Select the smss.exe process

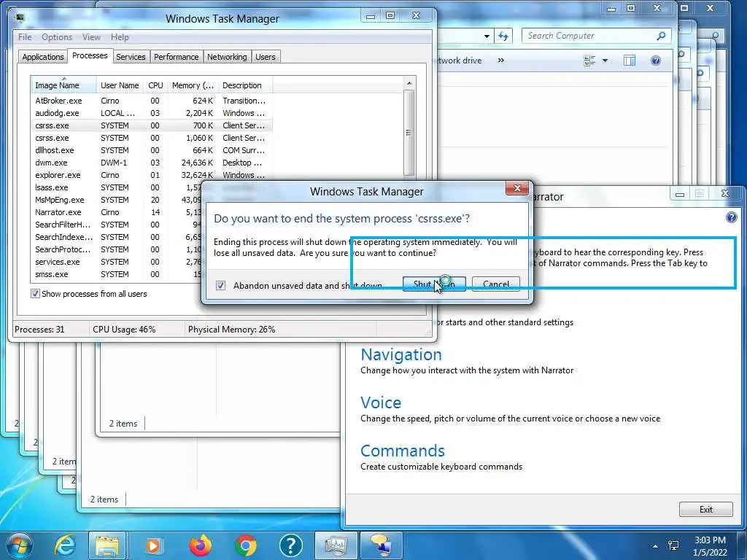pyautogui.click(x=117, y=274)
